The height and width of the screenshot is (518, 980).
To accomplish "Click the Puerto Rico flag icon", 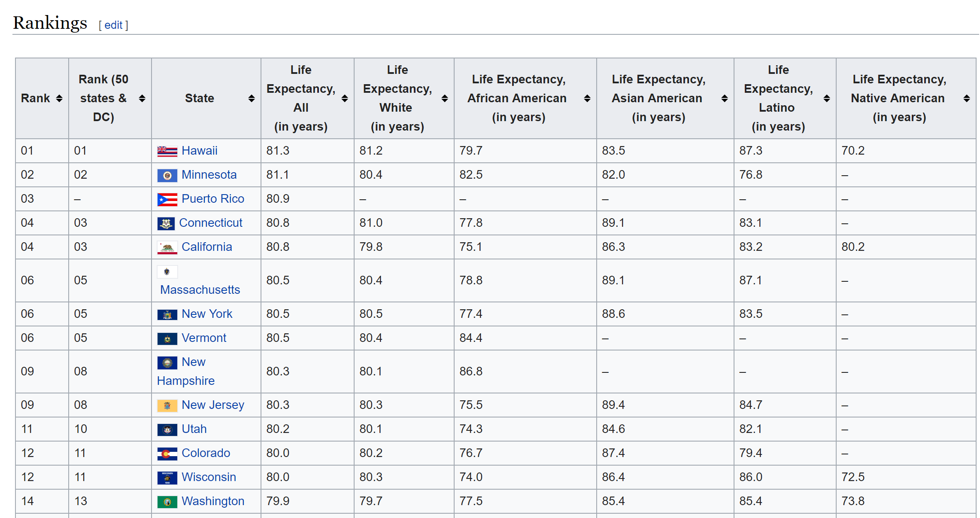I will [167, 199].
